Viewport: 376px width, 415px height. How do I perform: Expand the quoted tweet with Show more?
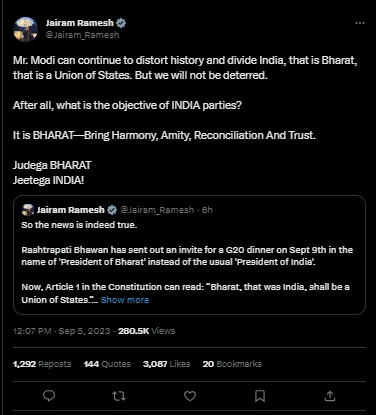point(125,300)
